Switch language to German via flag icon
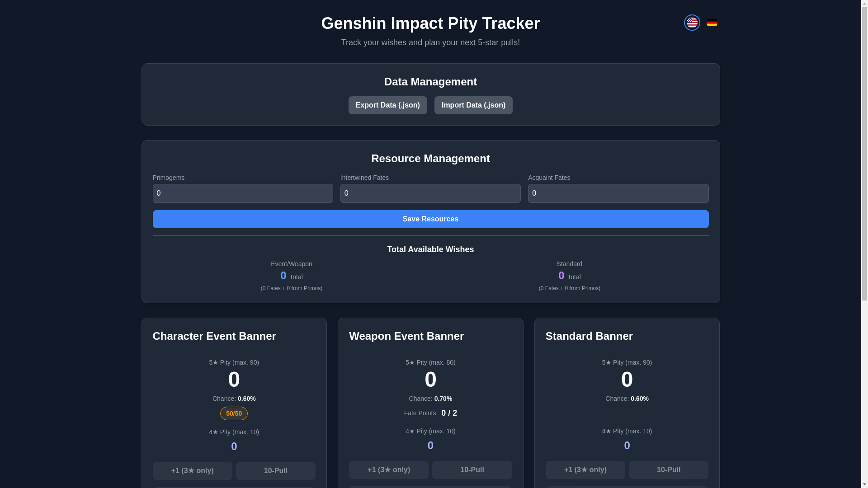This screenshot has width=868, height=488. (712, 23)
